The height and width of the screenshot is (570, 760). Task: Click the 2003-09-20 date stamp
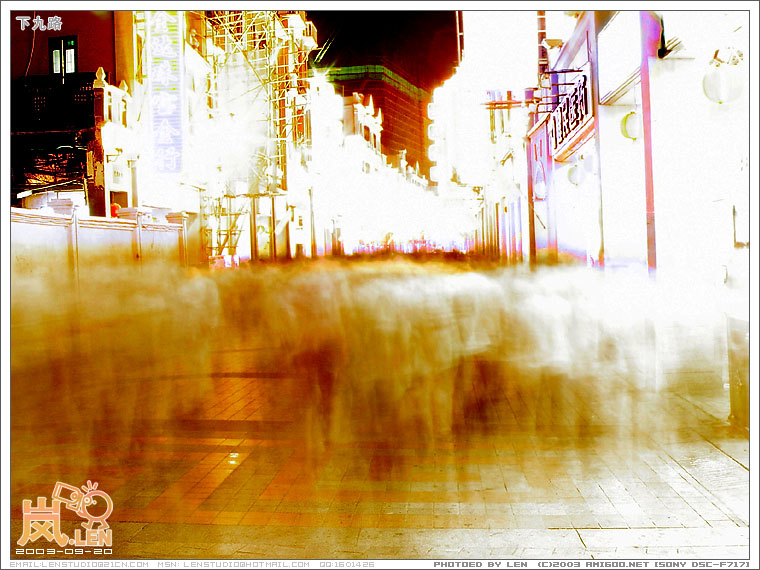pos(49,551)
